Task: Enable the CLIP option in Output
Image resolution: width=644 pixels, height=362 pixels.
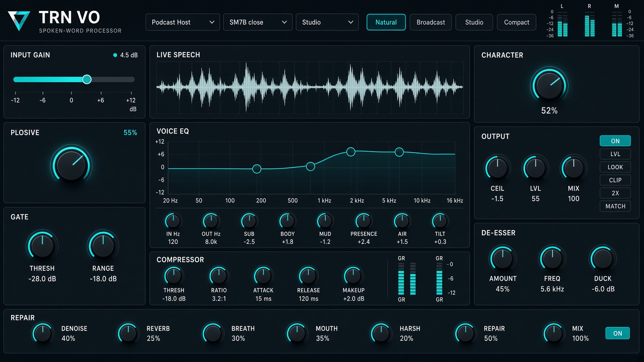Action: (615, 180)
